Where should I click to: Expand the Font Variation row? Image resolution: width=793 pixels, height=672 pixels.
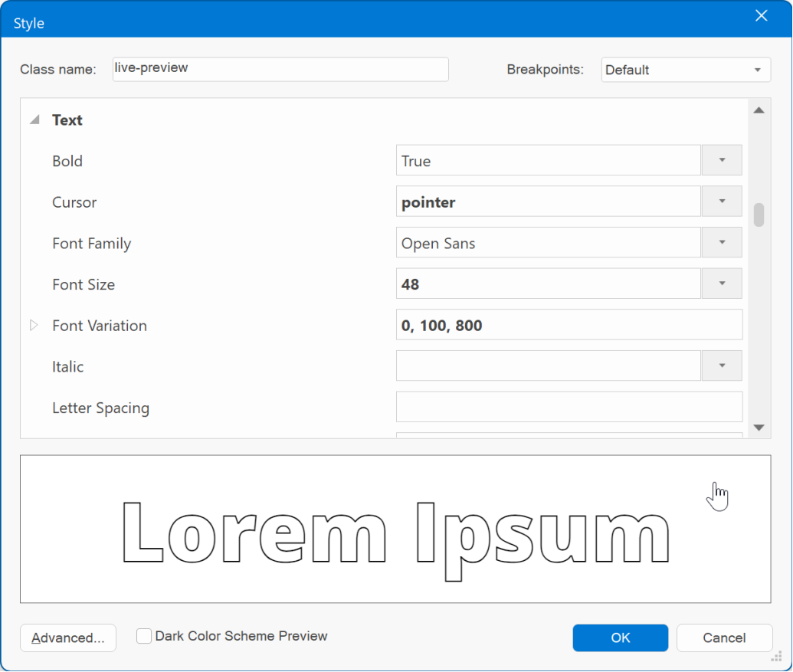click(x=34, y=326)
